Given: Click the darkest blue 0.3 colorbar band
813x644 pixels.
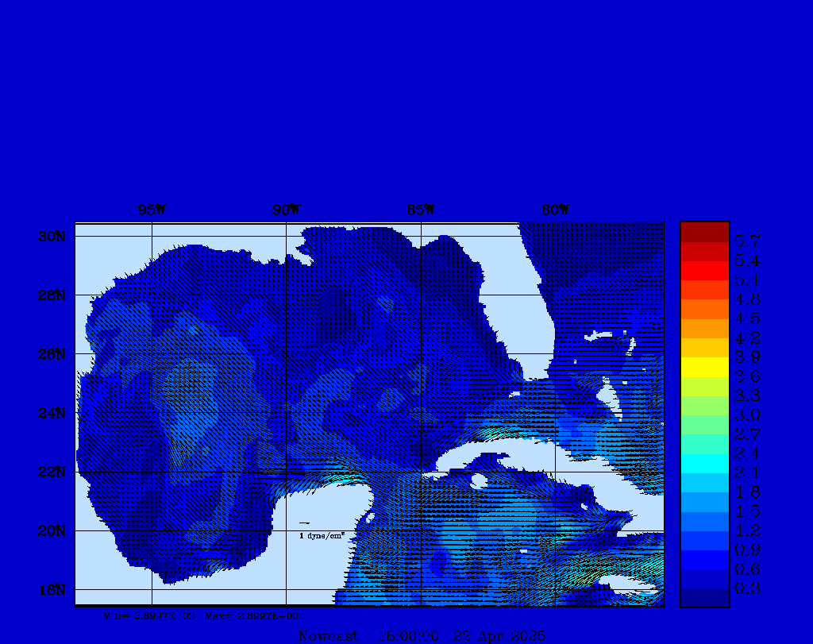Looking at the screenshot, I should point(704,597).
